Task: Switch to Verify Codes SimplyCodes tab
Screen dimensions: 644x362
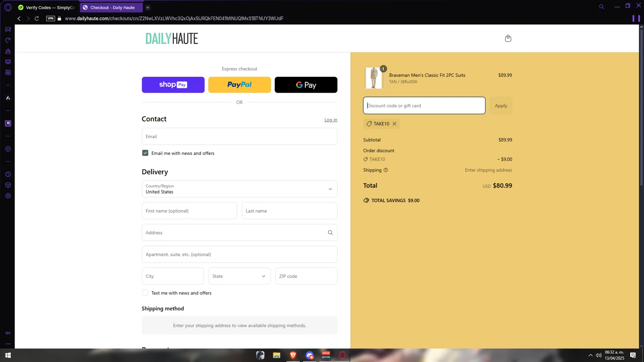Action: pyautogui.click(x=47, y=7)
